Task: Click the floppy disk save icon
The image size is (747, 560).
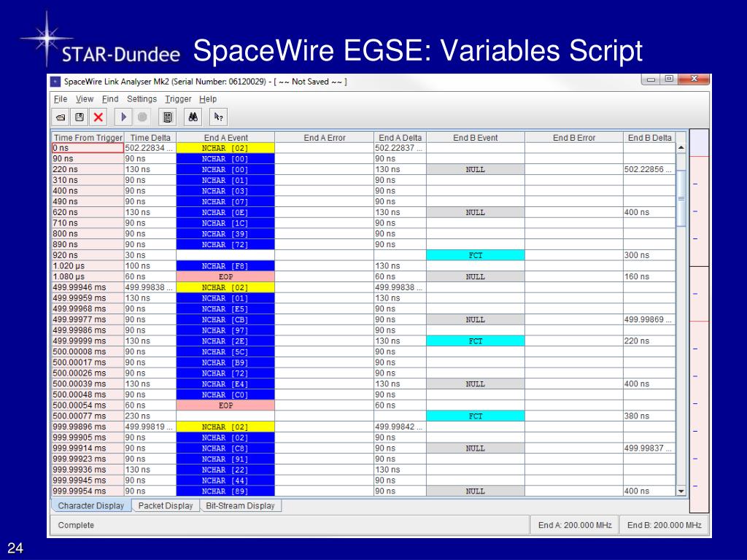Action: tap(80, 117)
